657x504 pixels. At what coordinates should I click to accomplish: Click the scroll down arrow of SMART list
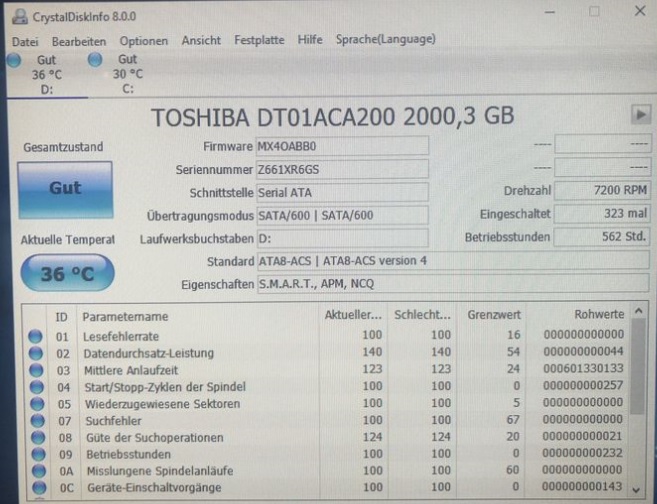coord(636,489)
